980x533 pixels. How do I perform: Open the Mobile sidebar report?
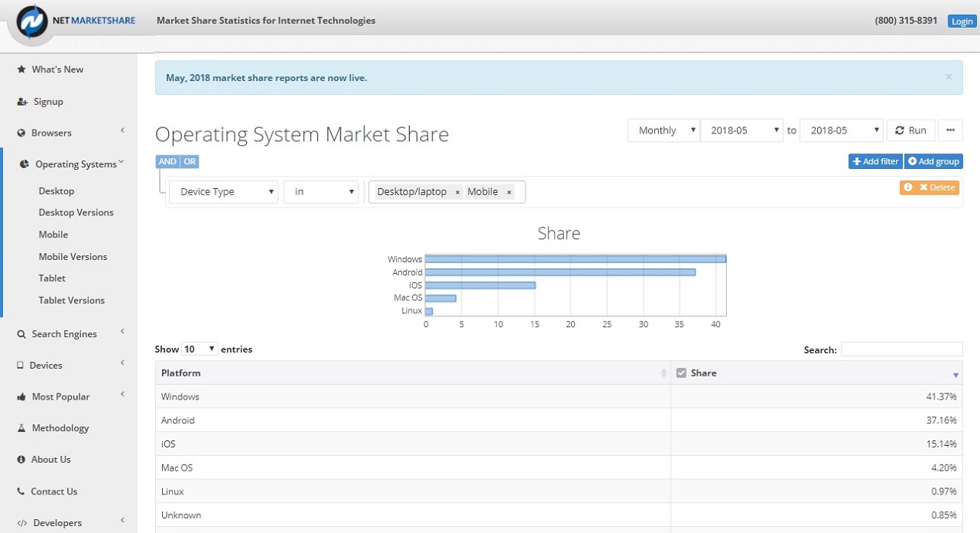[x=53, y=234]
